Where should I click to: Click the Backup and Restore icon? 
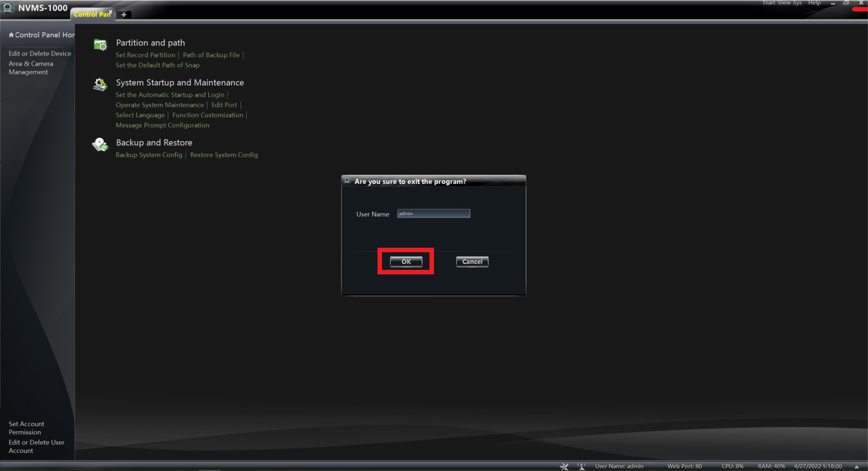[100, 145]
